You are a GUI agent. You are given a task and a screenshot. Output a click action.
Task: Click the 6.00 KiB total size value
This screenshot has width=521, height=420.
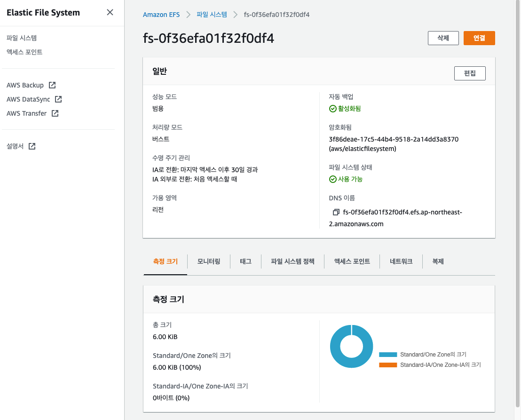165,337
